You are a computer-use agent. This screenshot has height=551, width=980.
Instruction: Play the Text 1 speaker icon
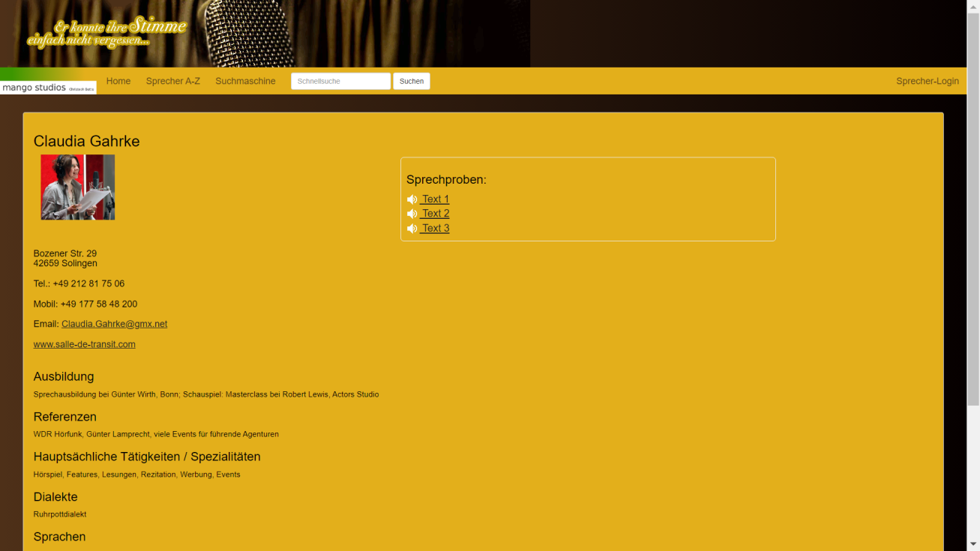pyautogui.click(x=412, y=199)
